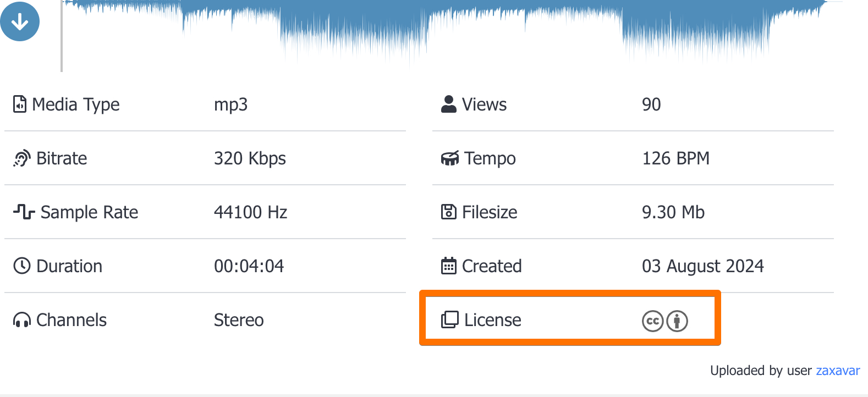Click the Duration clock icon

pos(22,266)
